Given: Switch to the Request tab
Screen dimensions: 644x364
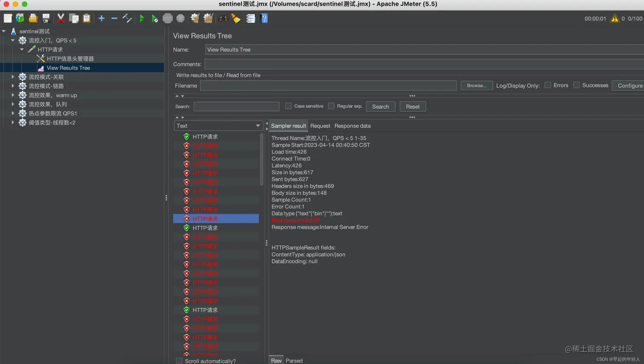Looking at the screenshot, I should [x=320, y=126].
